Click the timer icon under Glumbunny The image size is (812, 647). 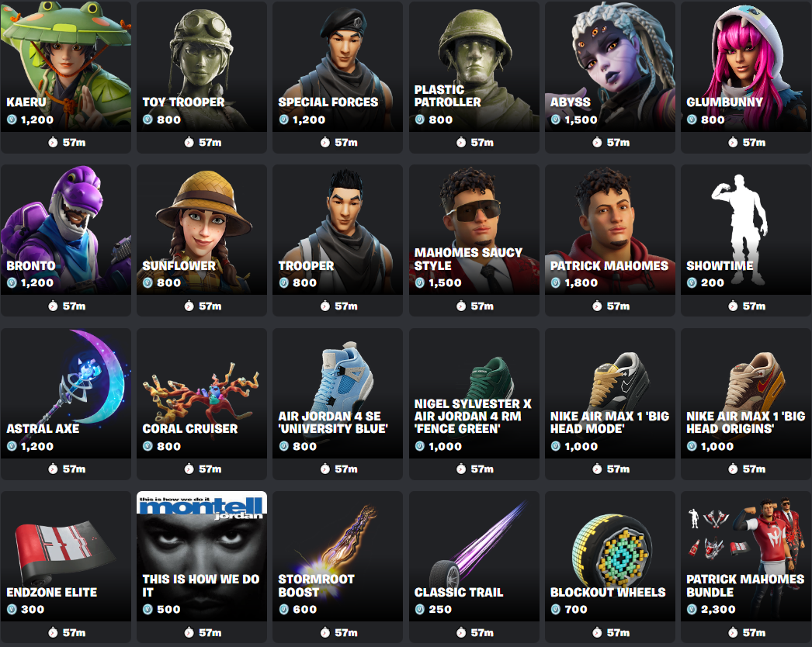tap(733, 142)
